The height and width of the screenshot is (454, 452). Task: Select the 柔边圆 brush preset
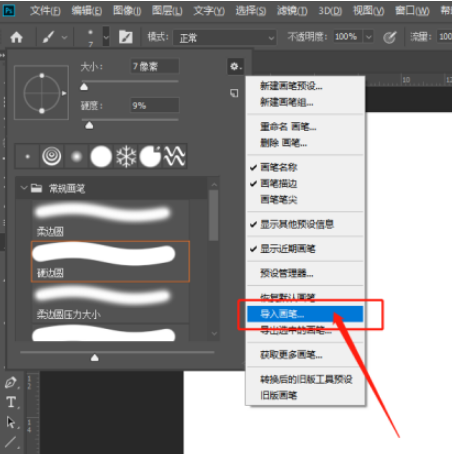click(x=110, y=220)
